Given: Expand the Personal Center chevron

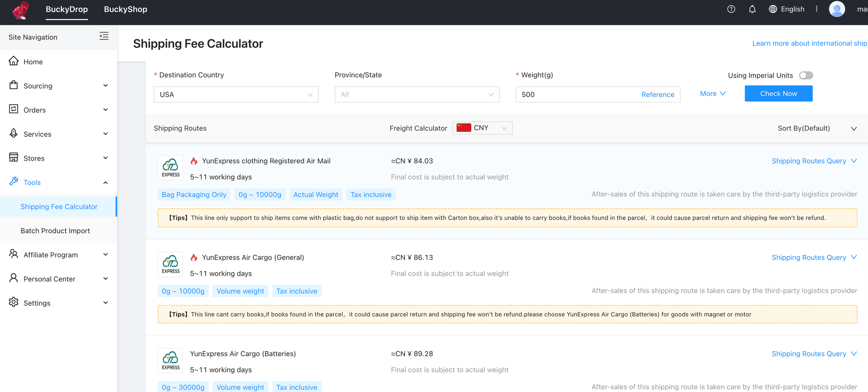Looking at the screenshot, I should tap(105, 279).
